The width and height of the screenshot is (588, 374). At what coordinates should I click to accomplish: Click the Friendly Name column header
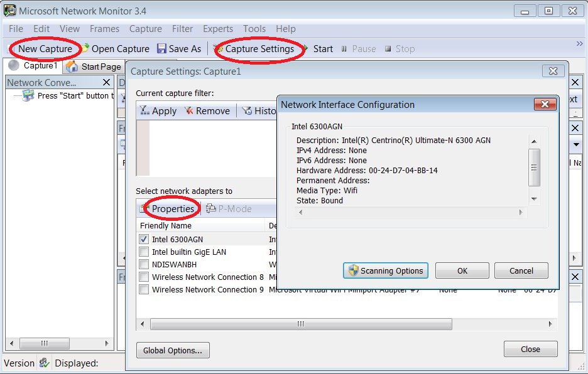click(x=201, y=226)
